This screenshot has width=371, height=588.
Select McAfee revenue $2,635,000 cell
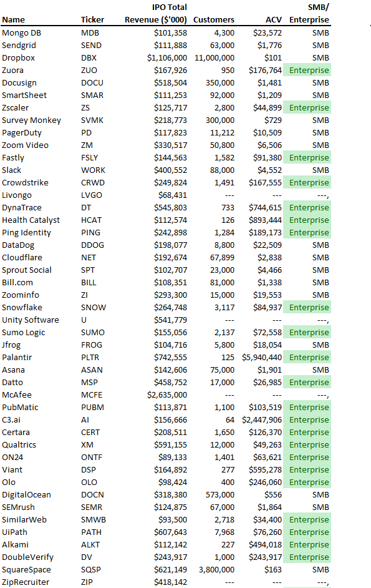point(166,395)
